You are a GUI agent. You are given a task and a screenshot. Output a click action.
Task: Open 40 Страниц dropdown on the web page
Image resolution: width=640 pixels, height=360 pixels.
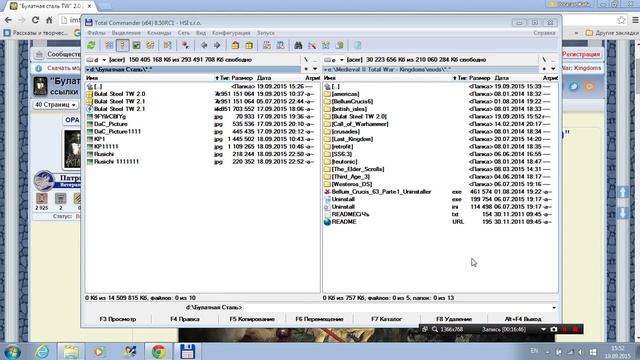pyautogui.click(x=55, y=105)
